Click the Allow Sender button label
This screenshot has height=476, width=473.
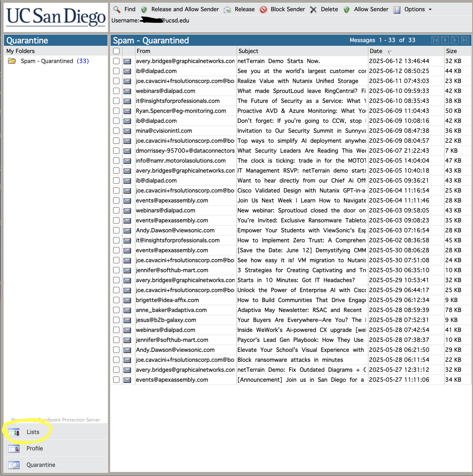click(371, 9)
